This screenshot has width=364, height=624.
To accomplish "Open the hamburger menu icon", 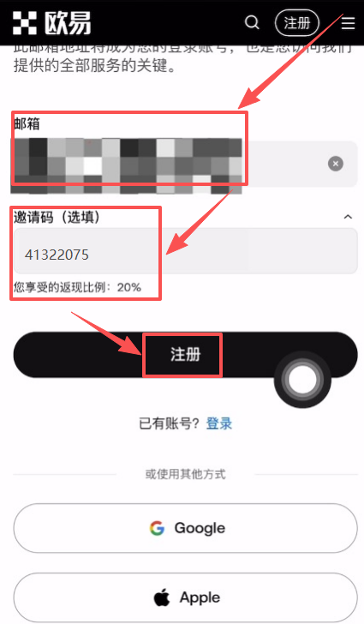I will tap(348, 23).
